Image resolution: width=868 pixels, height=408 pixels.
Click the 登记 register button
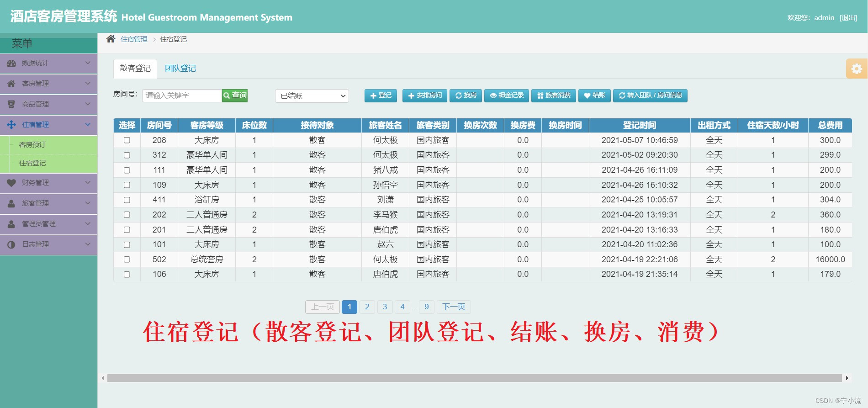(x=381, y=95)
